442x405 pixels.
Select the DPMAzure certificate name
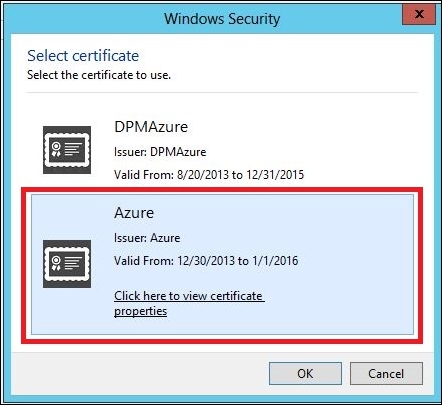151,127
